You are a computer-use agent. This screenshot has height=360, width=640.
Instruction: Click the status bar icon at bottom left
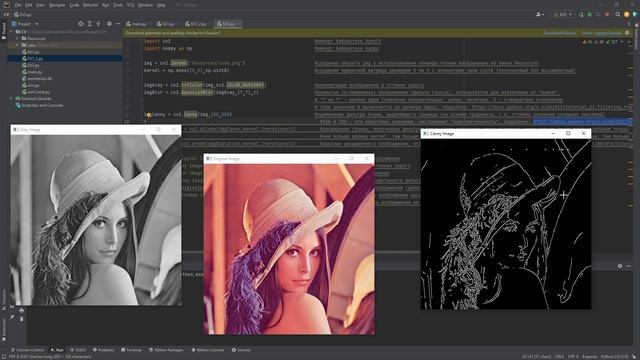pos(4,357)
